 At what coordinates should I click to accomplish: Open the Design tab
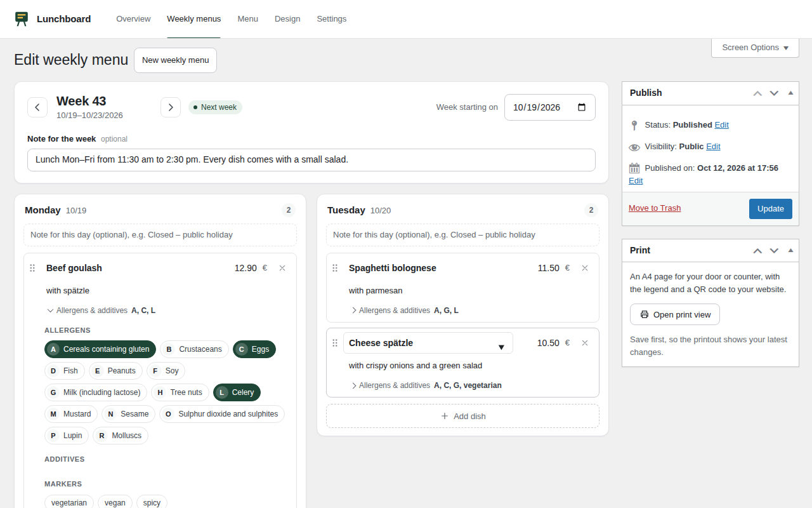point(287,19)
